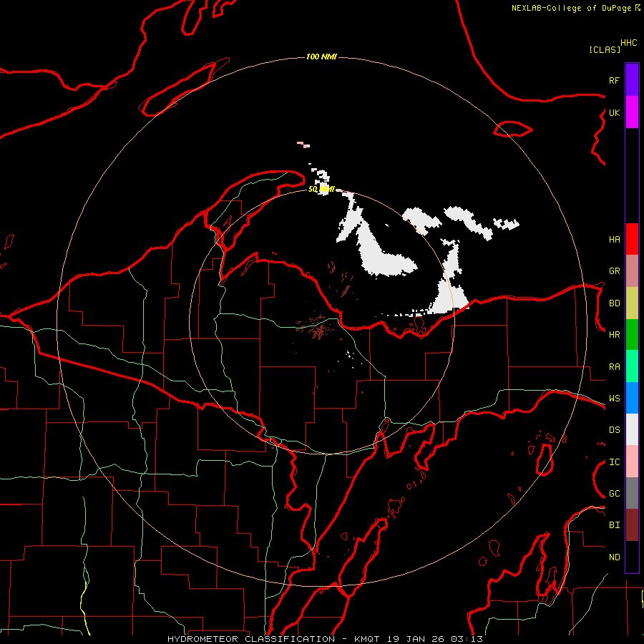Click the IC legend label
Screen dimensions: 644x644
coord(614,462)
